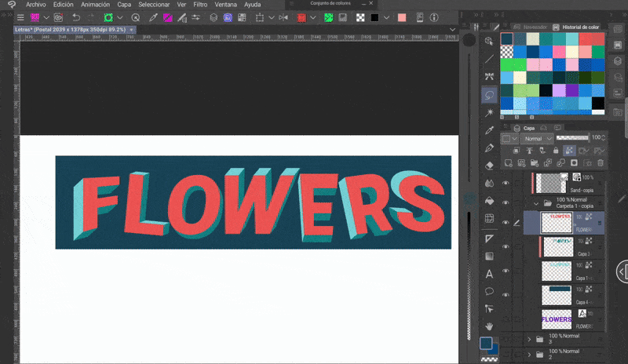628x364 pixels.
Task: Select the main drawing color indicator
Action: coord(486,343)
